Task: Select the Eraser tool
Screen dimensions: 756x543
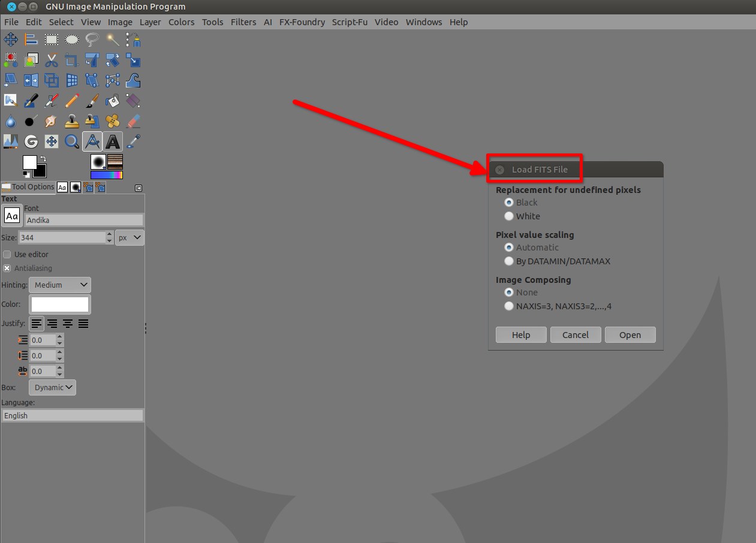Action: (133, 120)
